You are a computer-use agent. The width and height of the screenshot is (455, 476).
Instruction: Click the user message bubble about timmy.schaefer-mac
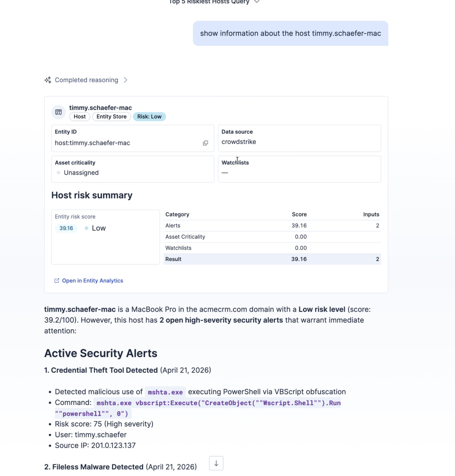point(291,33)
